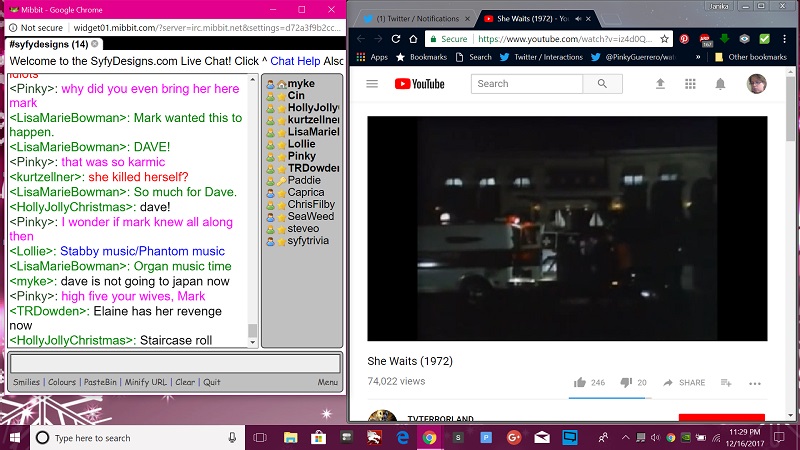The width and height of the screenshot is (800, 450).
Task: Click the YouTube search magnifier button
Action: coord(602,84)
